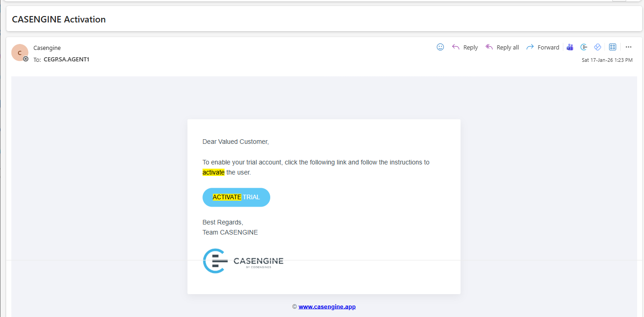Click the timestamp Sat 17-Jan-26 1:23 PM

coord(607,60)
